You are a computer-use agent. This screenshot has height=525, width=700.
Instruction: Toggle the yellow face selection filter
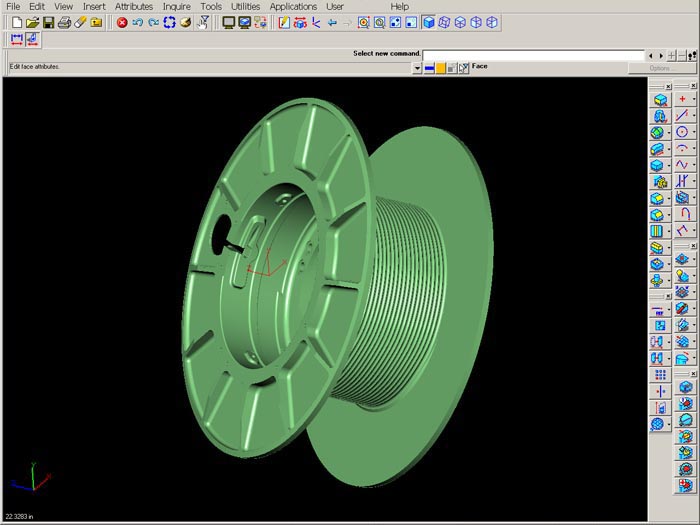(441, 68)
